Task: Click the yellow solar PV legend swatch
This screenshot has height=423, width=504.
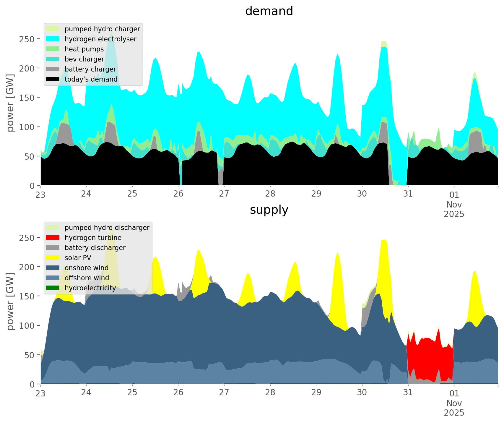Action: pyautogui.click(x=53, y=258)
